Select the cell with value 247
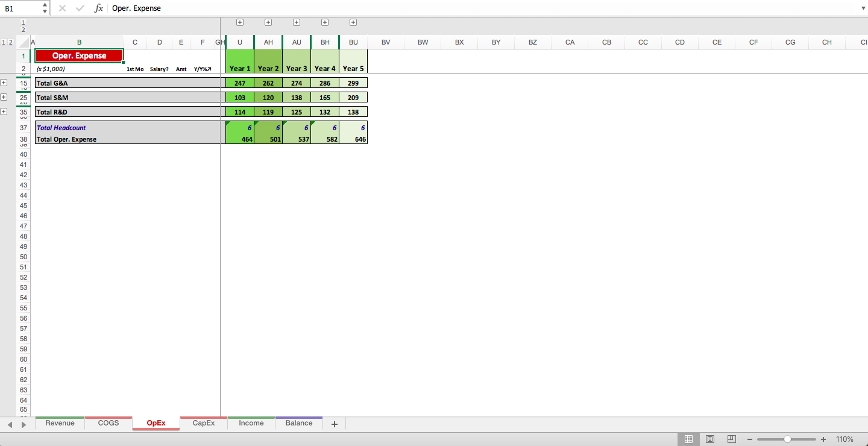 (240, 83)
